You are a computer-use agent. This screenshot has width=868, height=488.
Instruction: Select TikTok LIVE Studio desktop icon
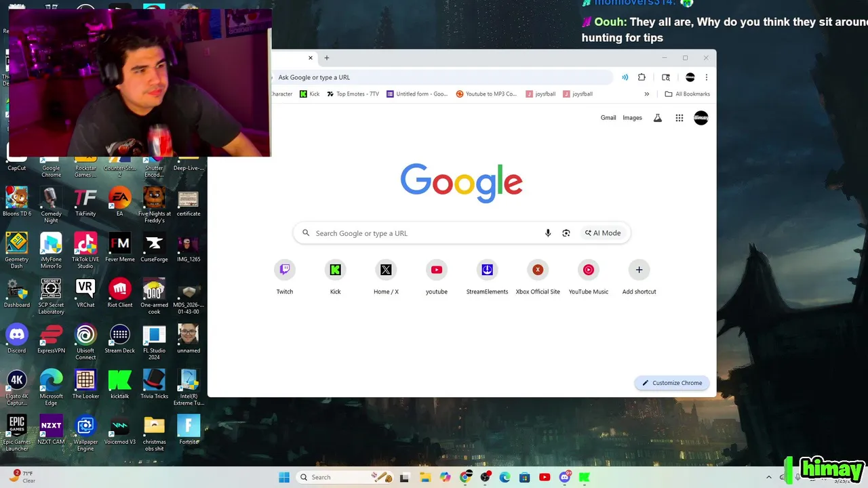(85, 251)
